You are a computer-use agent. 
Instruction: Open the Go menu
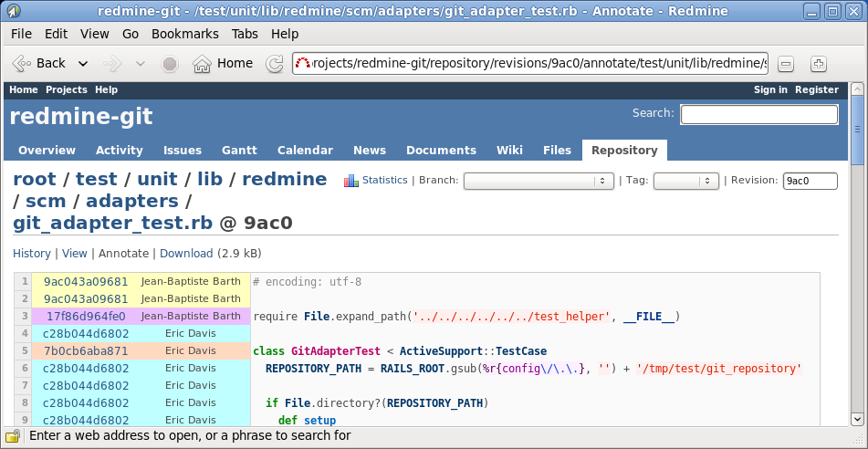point(131,34)
